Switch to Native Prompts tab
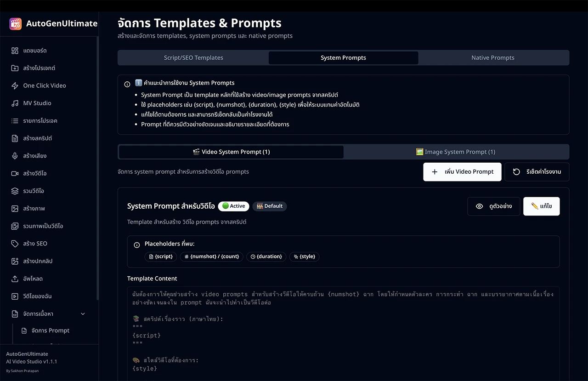 (492, 58)
